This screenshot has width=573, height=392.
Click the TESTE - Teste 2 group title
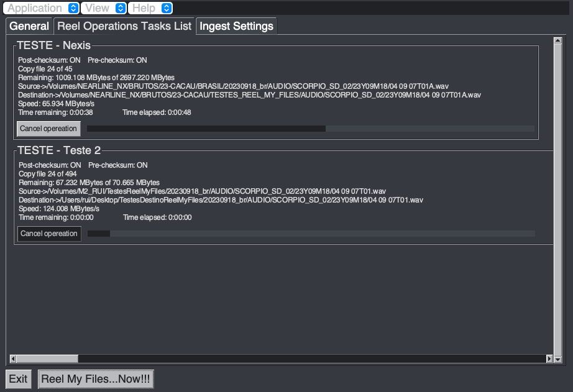59,150
